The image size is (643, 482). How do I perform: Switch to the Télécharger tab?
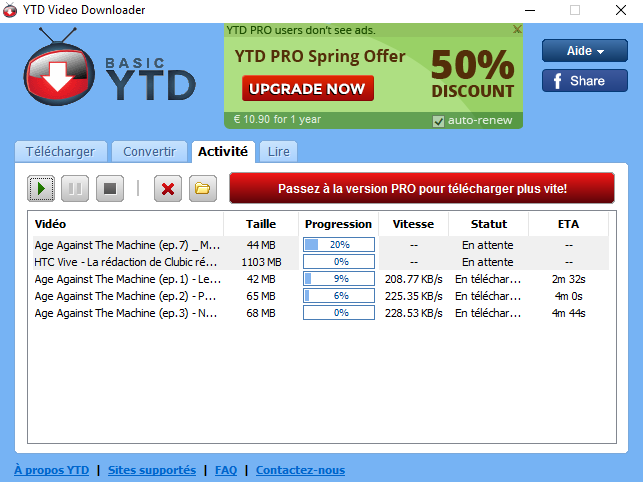pyautogui.click(x=60, y=152)
